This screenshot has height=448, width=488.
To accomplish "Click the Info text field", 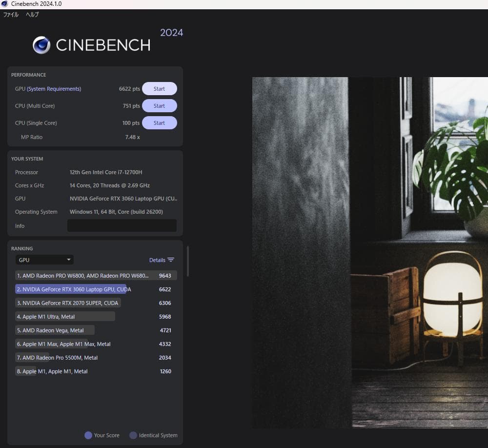I will coord(122,225).
